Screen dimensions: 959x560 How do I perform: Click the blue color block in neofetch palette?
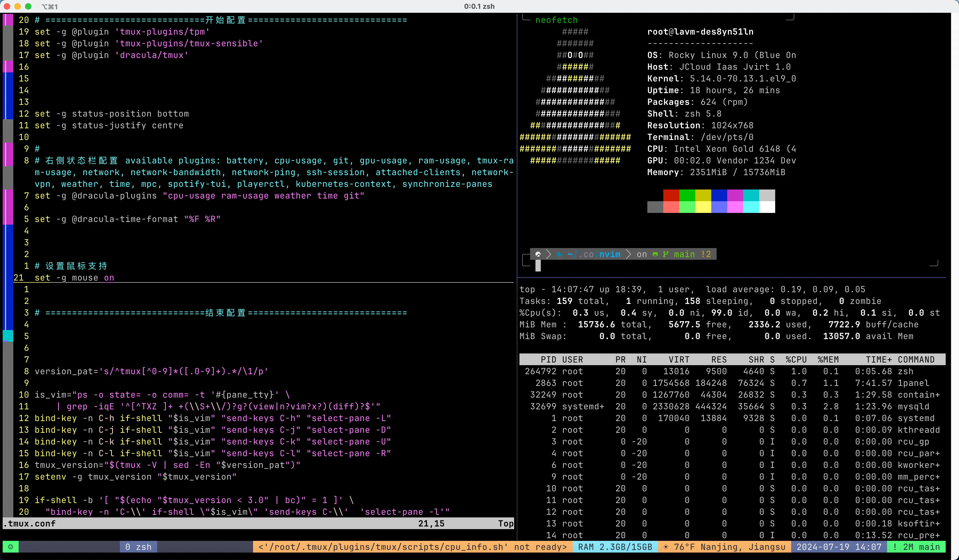coord(719,195)
